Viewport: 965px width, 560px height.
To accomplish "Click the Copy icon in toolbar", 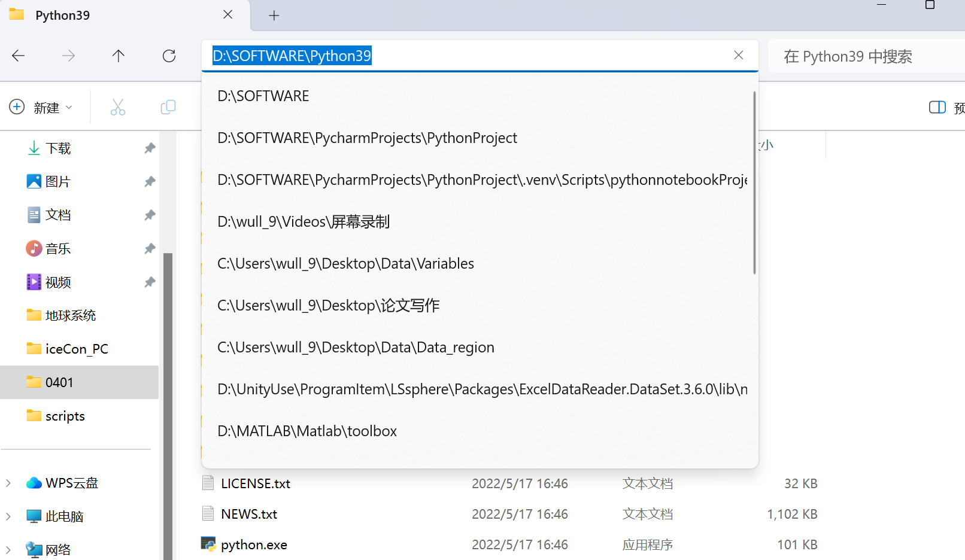I will [168, 106].
